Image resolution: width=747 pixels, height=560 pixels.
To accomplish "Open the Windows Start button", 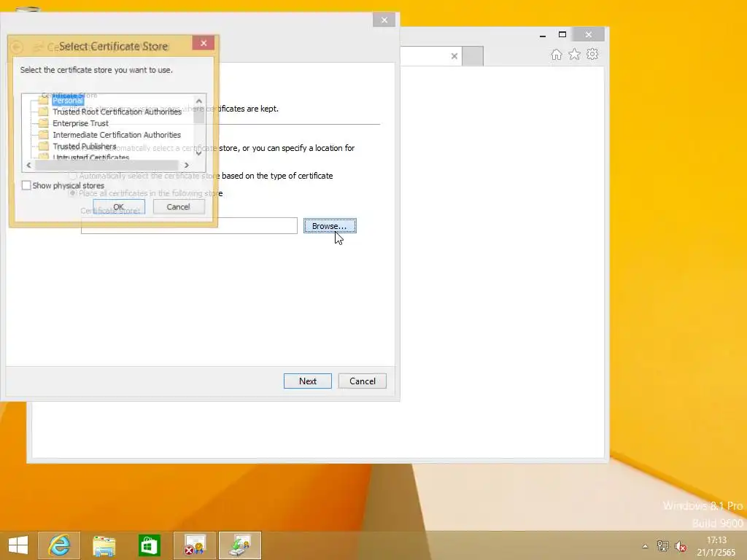I will [x=18, y=545].
